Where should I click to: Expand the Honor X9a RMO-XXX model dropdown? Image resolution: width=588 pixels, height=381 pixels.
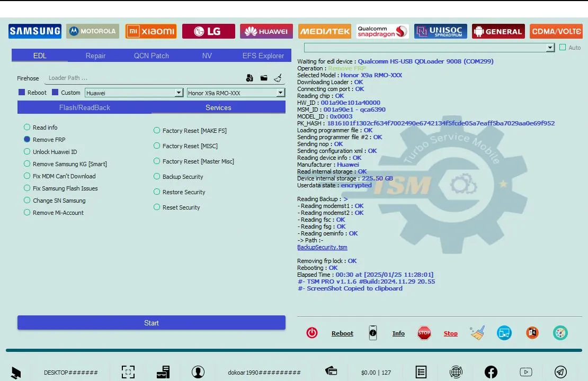coord(280,93)
